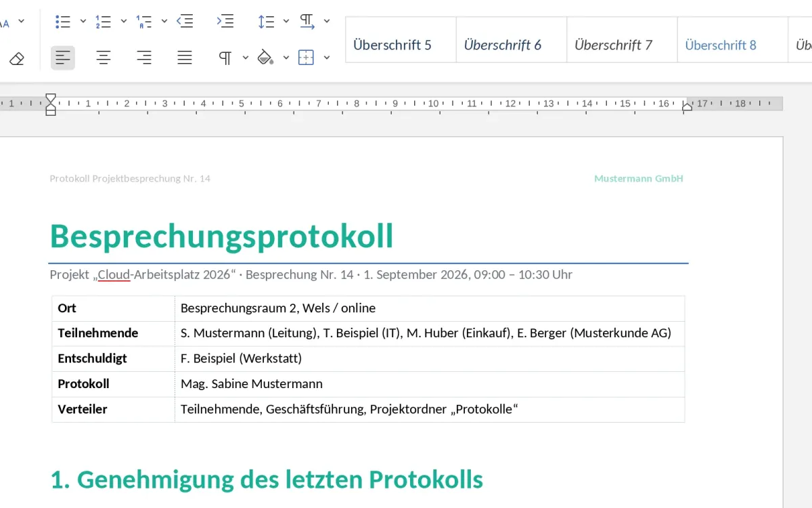Viewport: 812px width, 508px height.
Task: Click the unordered bullet list icon
Action: (63, 21)
